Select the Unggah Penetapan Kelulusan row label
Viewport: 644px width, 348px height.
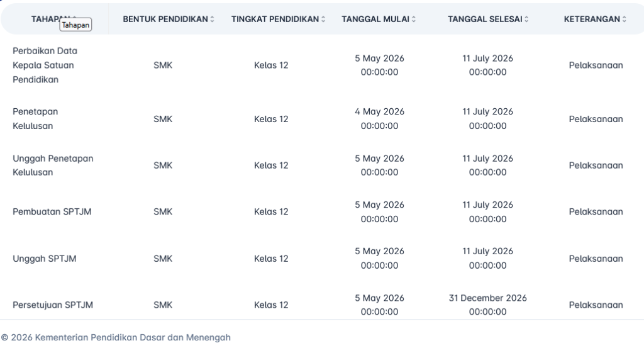(x=53, y=165)
